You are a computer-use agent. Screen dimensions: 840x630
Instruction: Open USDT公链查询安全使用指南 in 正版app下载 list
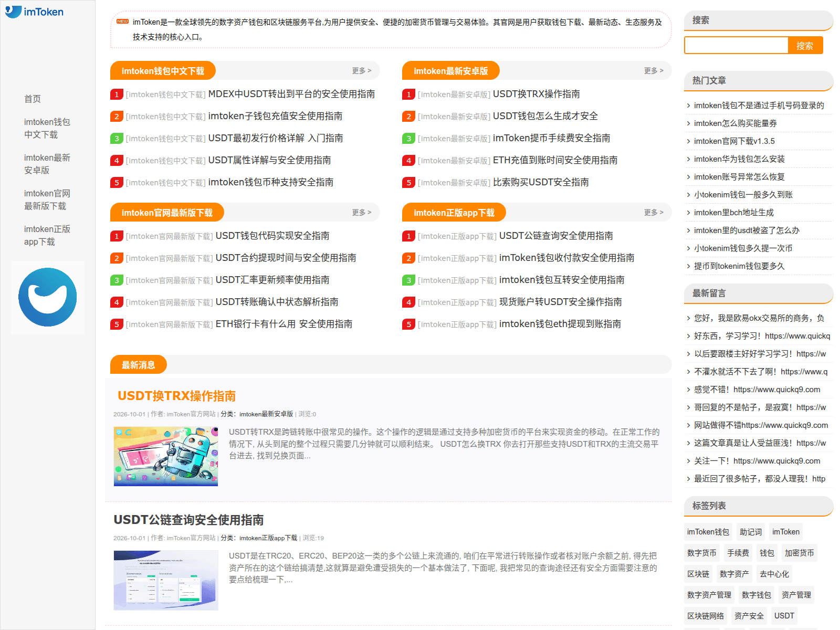pyautogui.click(x=556, y=236)
